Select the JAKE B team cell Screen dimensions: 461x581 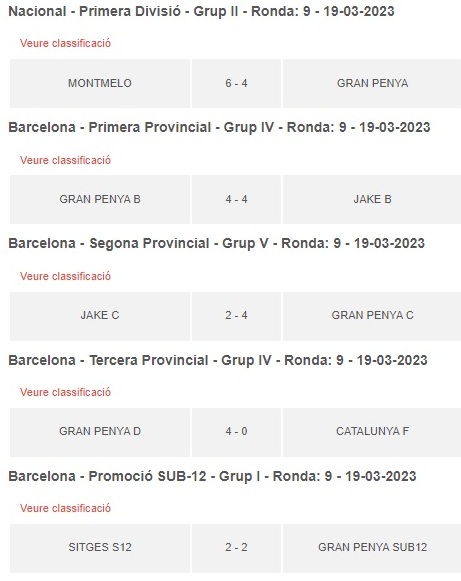372,199
